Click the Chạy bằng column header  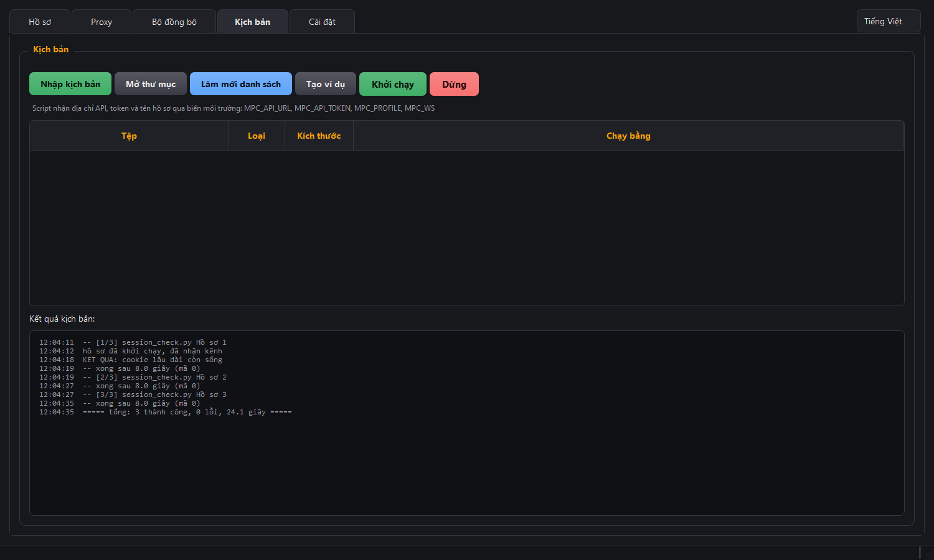click(628, 136)
